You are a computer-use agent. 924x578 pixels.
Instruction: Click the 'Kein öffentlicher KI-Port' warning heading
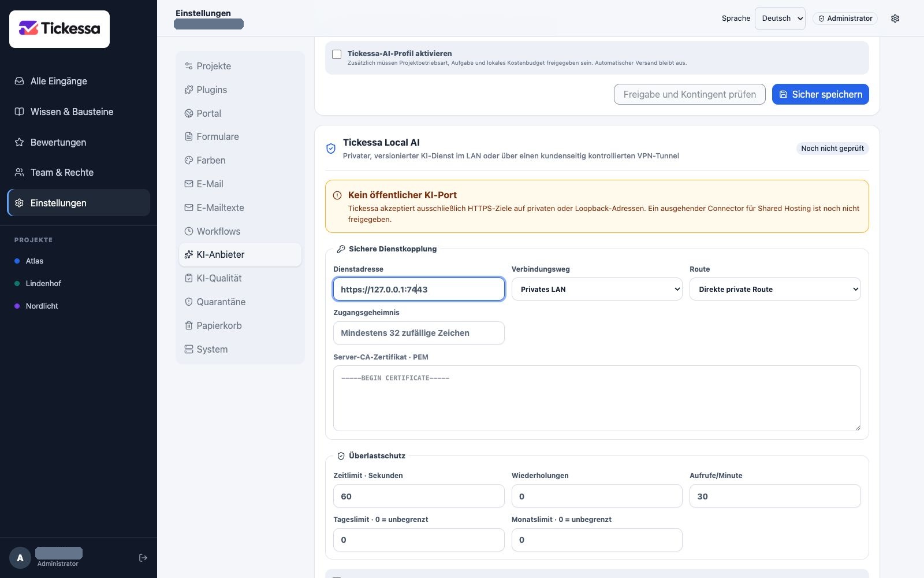tap(403, 195)
